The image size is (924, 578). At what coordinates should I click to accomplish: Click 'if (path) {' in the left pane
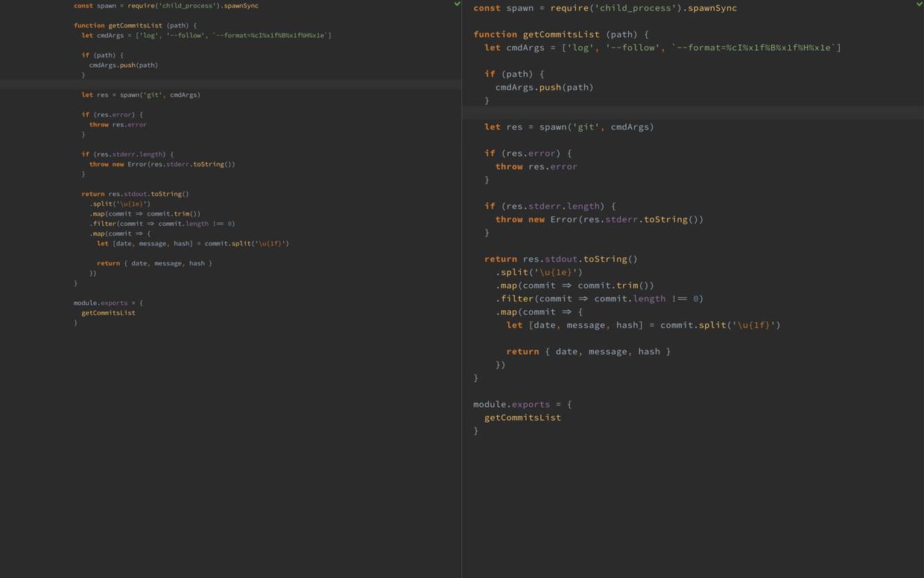[102, 55]
